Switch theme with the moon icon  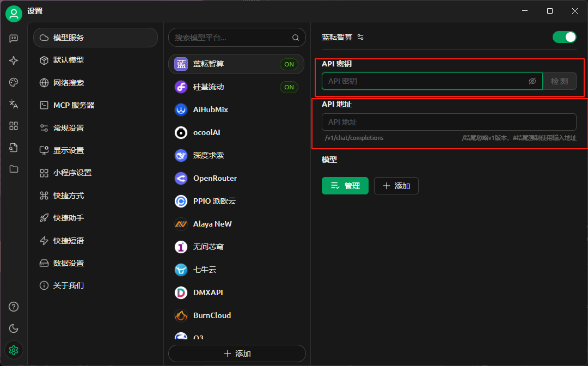(x=14, y=328)
